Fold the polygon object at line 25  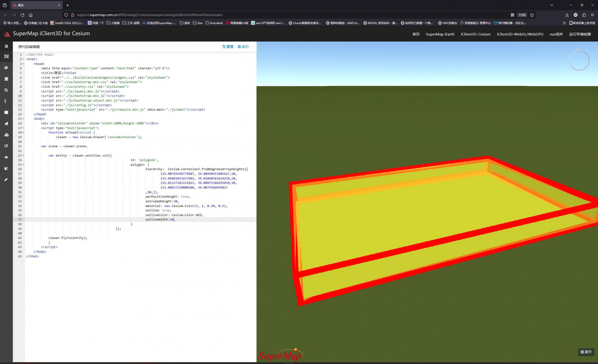point(23,165)
